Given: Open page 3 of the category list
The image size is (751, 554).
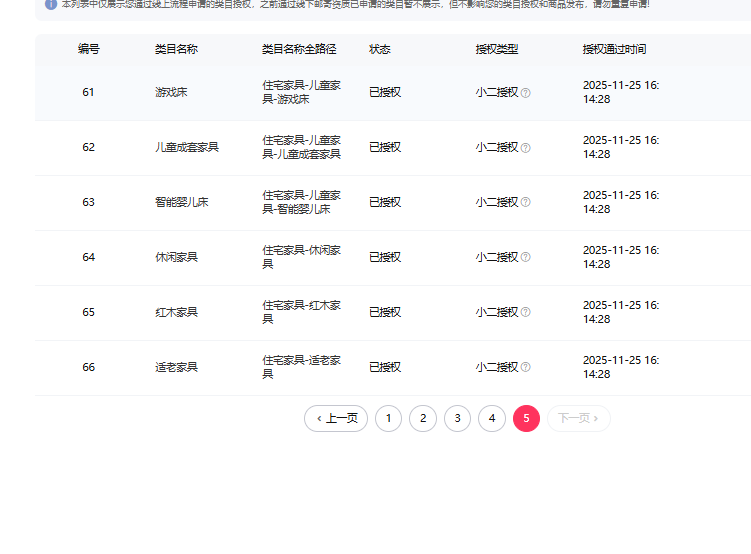Looking at the screenshot, I should [x=457, y=418].
